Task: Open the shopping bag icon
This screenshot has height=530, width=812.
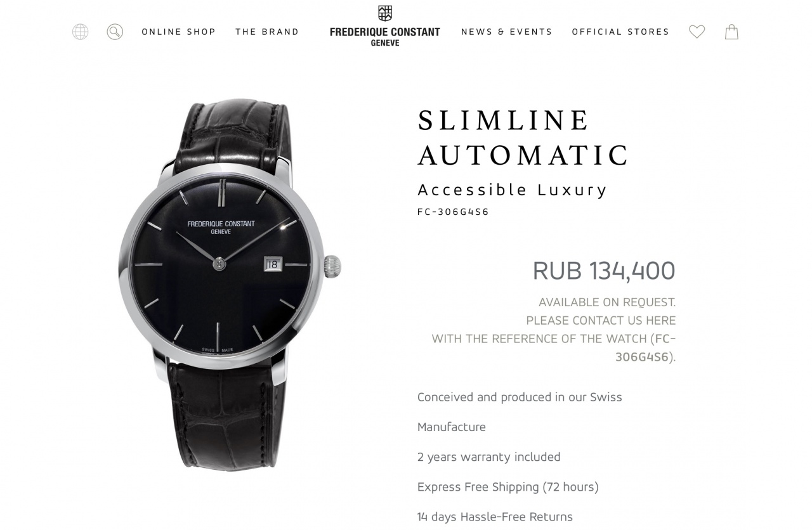Action: pyautogui.click(x=731, y=32)
